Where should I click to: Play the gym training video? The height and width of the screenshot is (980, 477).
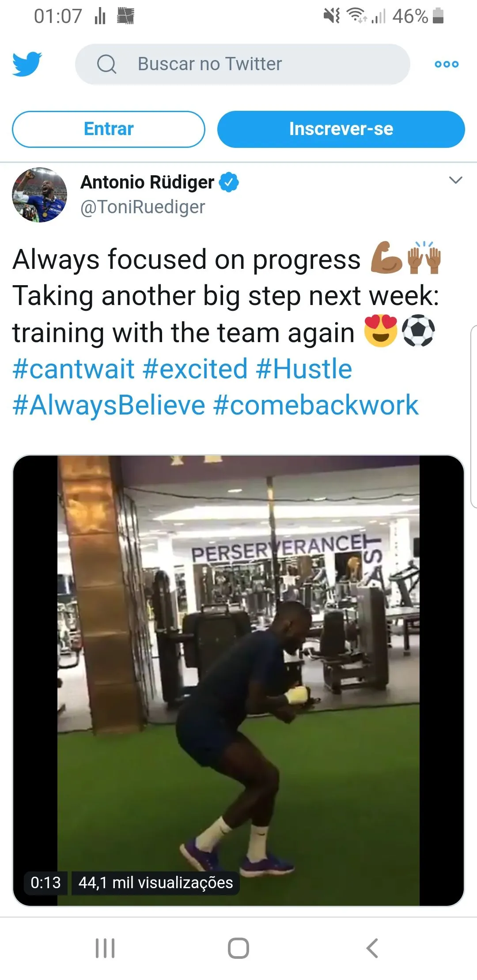[238, 681]
